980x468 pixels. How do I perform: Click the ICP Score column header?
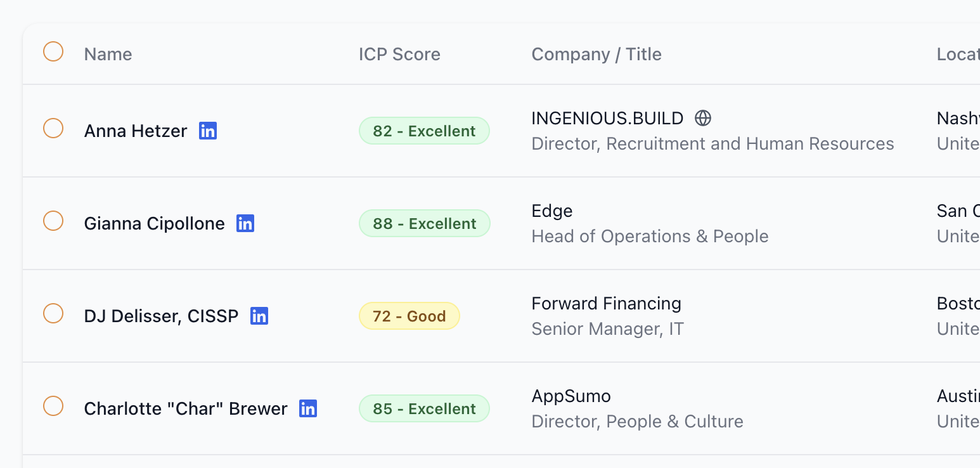tap(399, 55)
